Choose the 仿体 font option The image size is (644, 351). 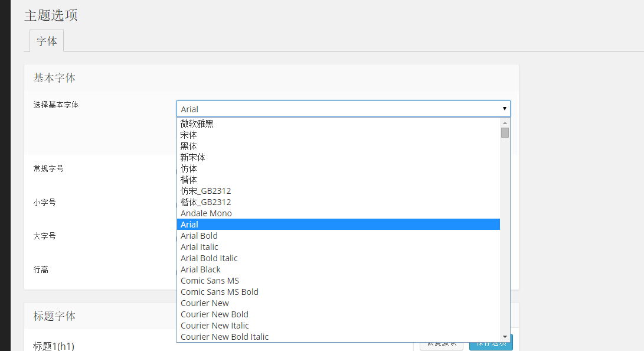coord(189,168)
